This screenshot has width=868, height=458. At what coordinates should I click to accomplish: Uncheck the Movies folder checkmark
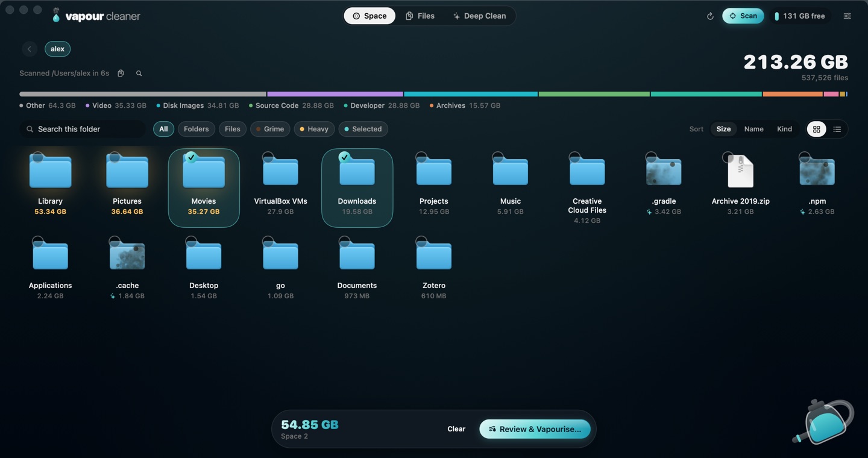(x=191, y=157)
